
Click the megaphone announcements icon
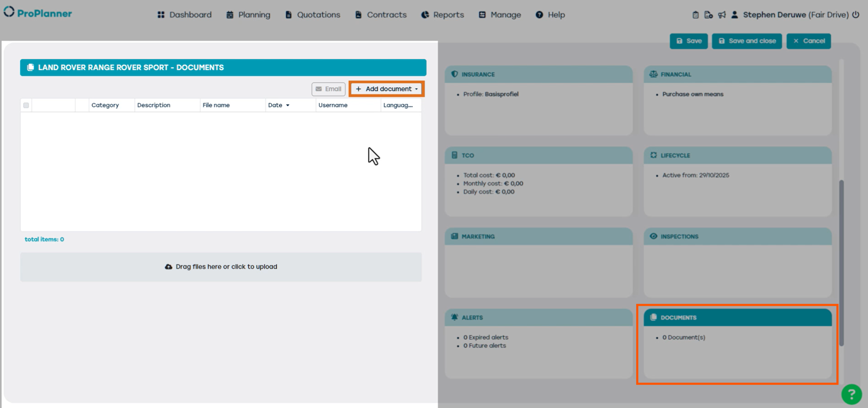[722, 15]
